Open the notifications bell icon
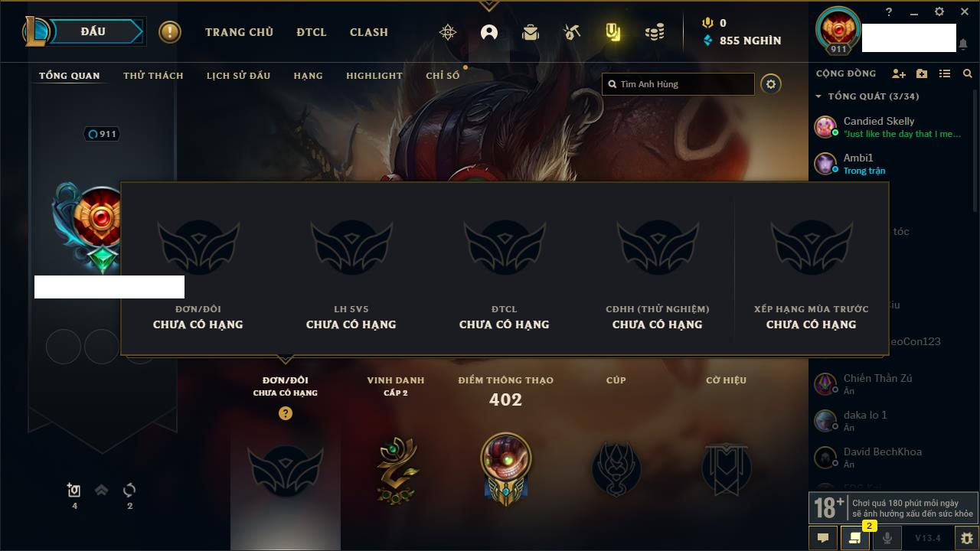The width and height of the screenshot is (980, 551). [x=963, y=44]
